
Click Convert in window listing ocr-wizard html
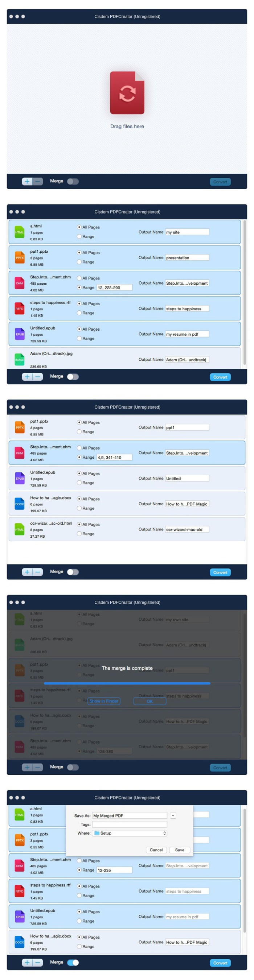point(220,572)
